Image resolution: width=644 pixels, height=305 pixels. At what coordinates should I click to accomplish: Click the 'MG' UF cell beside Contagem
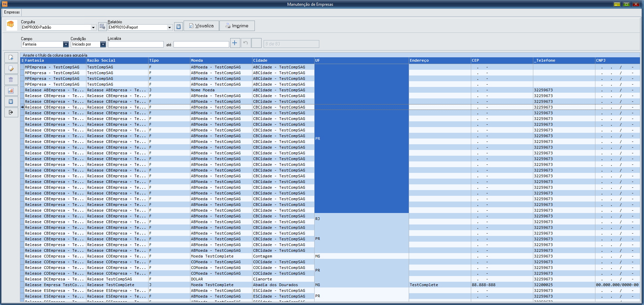[362, 256]
